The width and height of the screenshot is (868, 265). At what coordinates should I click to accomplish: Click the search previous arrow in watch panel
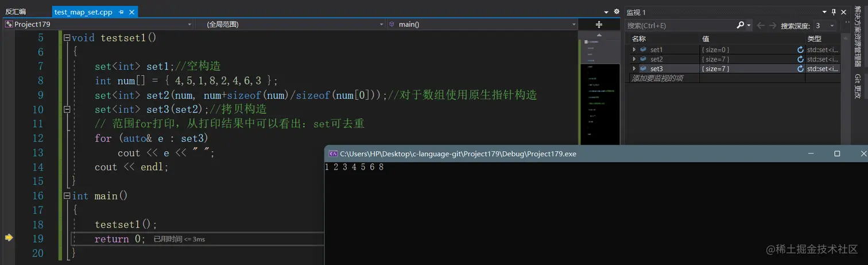point(761,25)
